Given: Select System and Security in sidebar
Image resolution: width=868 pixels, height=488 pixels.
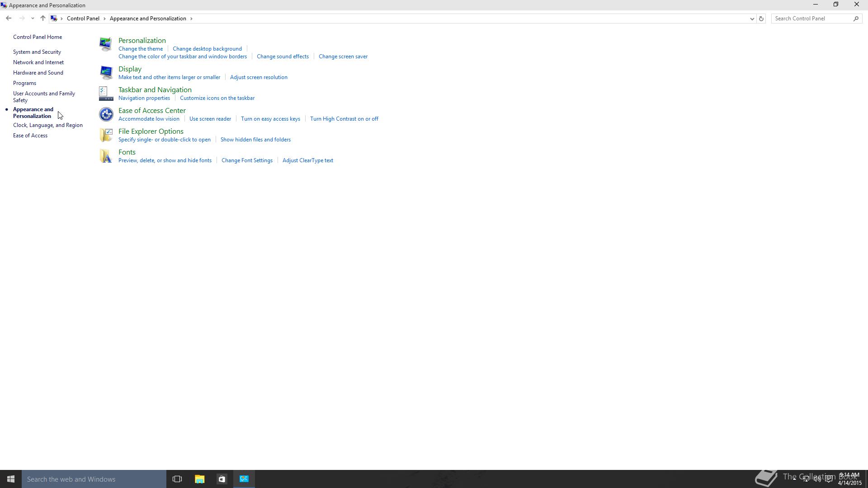Looking at the screenshot, I should (x=37, y=52).
